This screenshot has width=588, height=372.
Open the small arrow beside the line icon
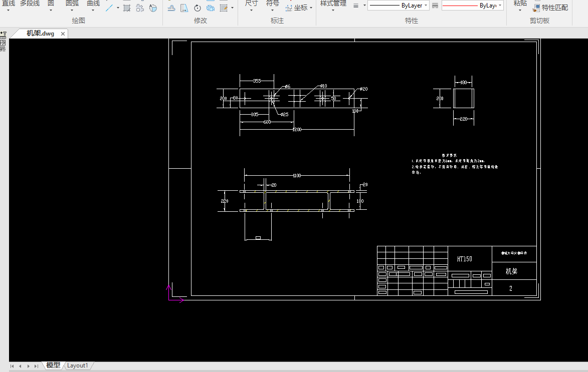coord(118,8)
